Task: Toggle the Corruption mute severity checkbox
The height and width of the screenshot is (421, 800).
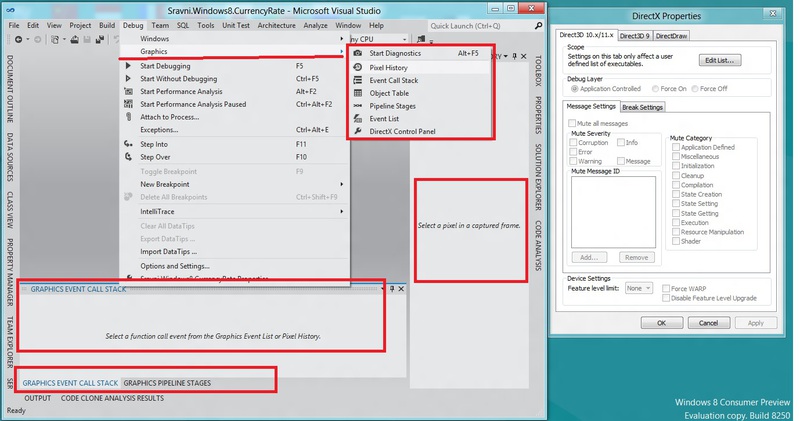Action: tap(573, 142)
